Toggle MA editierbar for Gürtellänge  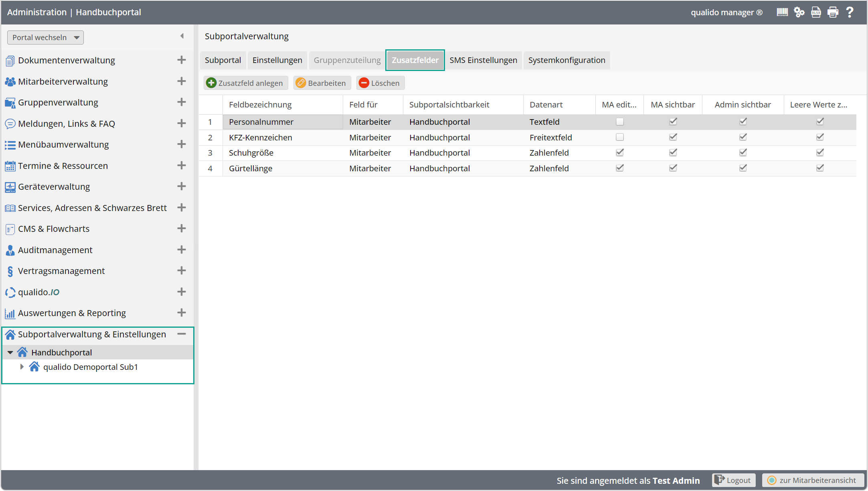[x=620, y=168]
